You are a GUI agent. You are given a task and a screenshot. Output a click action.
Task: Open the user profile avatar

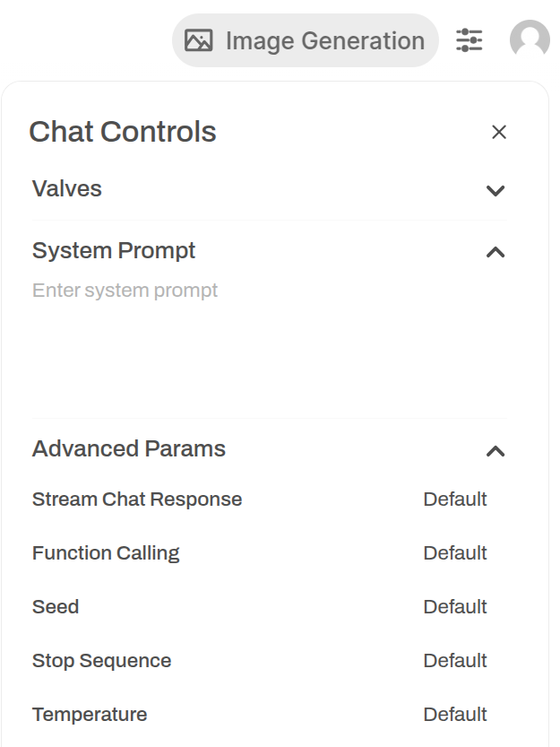click(x=530, y=39)
